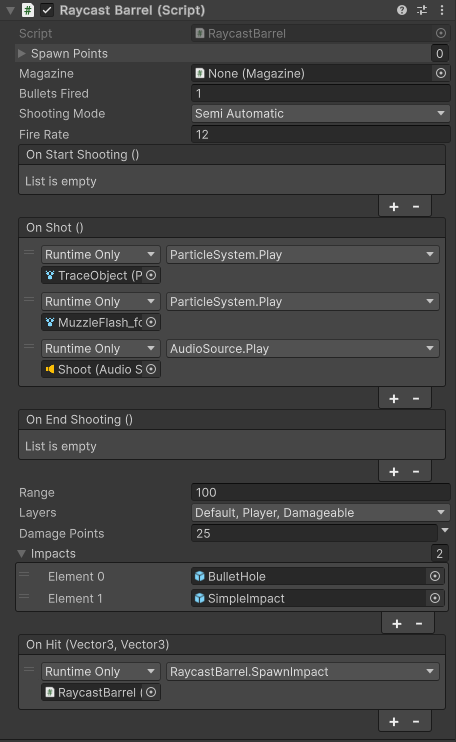
Task: Open Runtime Only dropdown for RaycastBarrel.SpawnImpact
Action: [101, 671]
